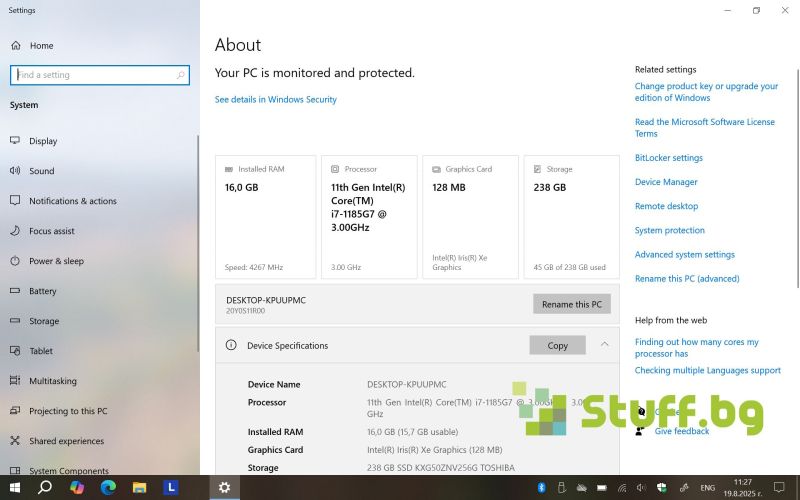Select Battery in the System sidebar

pyautogui.click(x=42, y=291)
